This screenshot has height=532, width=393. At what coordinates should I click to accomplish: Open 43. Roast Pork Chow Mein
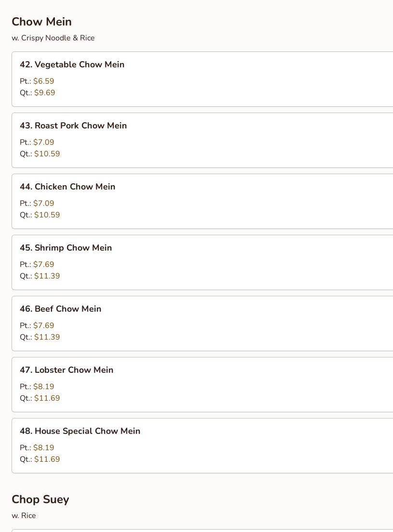(x=202, y=140)
